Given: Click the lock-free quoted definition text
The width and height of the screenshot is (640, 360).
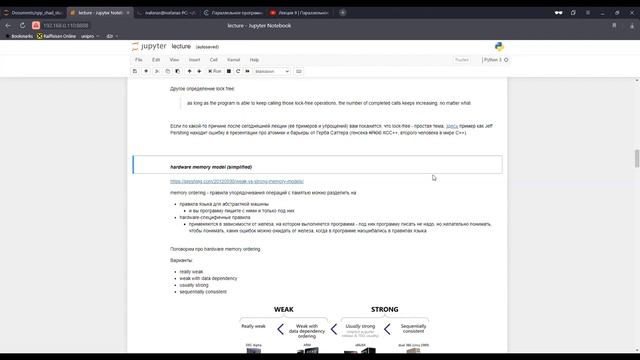Looking at the screenshot, I should (329, 103).
